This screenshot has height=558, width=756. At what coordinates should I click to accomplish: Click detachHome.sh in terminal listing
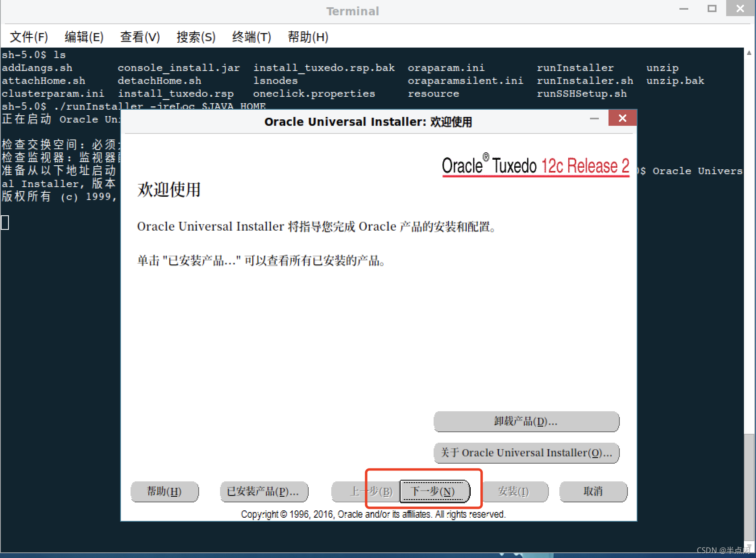[159, 81]
